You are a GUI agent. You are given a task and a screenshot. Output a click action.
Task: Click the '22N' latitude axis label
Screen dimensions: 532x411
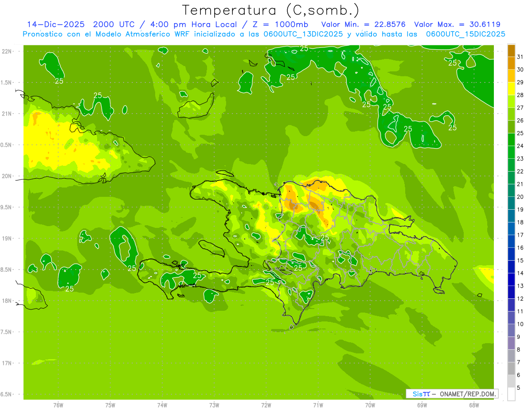point(7,51)
